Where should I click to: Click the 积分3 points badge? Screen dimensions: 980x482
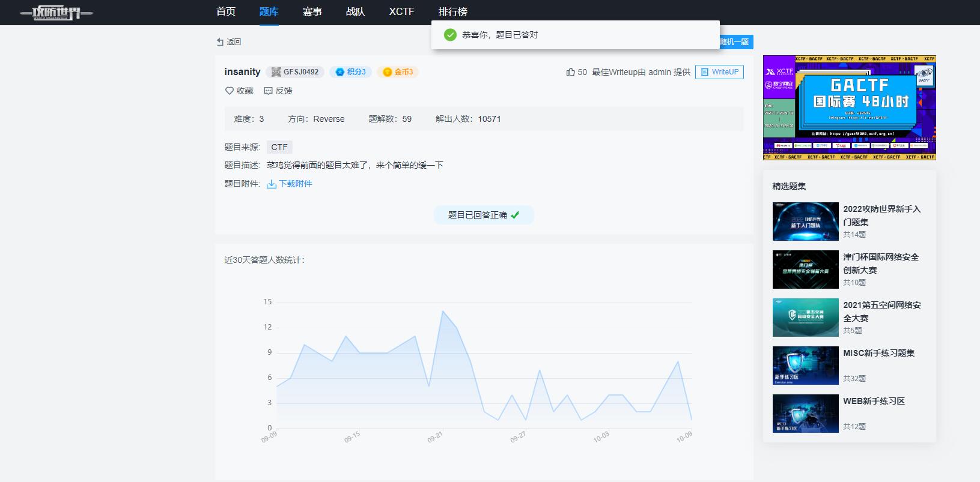(x=350, y=72)
